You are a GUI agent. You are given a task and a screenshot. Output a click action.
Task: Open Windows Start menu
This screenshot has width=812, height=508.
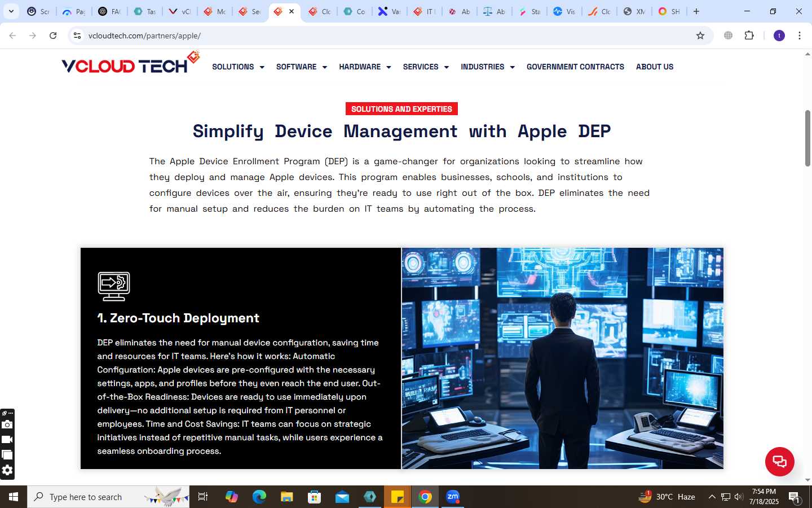14,497
